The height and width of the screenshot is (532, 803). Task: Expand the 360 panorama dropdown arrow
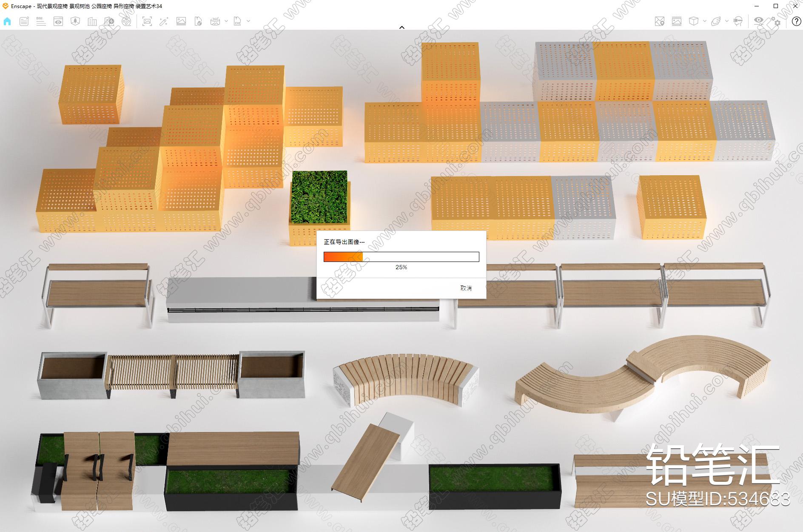coord(226,21)
